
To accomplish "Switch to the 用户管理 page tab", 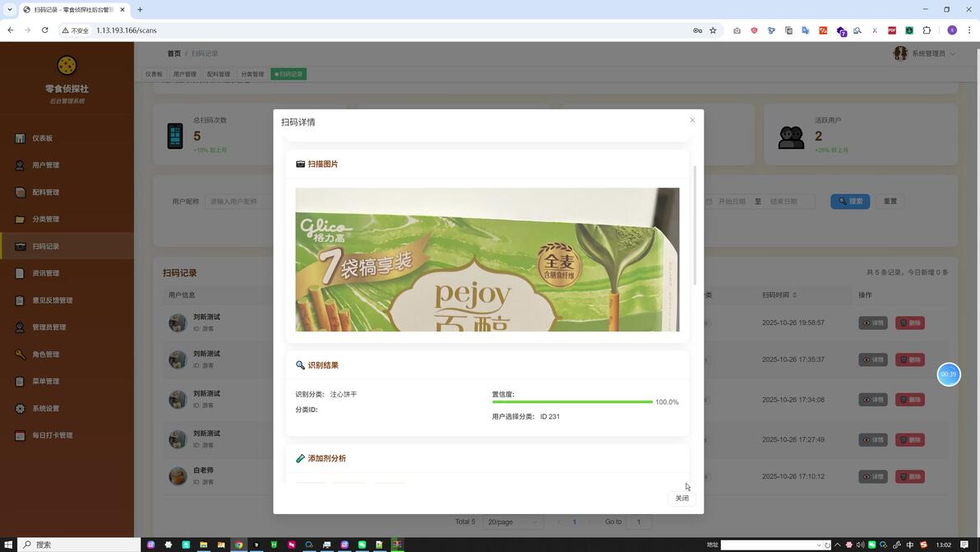I will [x=184, y=74].
